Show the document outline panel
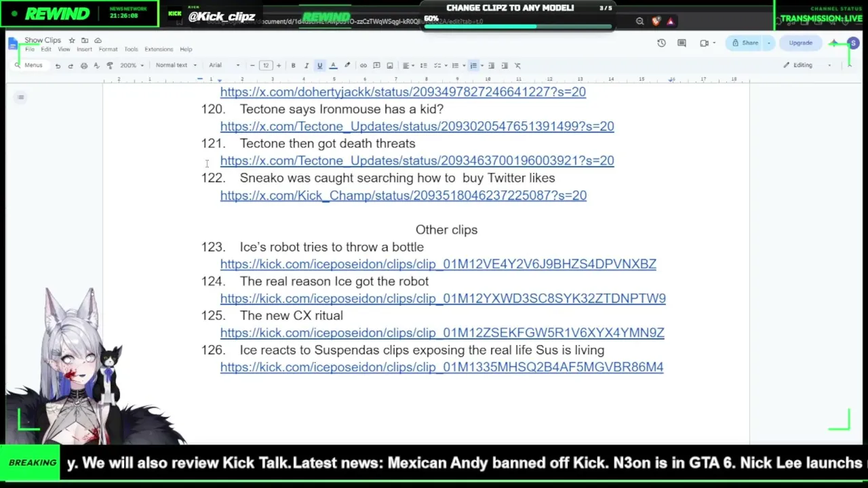868x488 pixels. pyautogui.click(x=21, y=98)
